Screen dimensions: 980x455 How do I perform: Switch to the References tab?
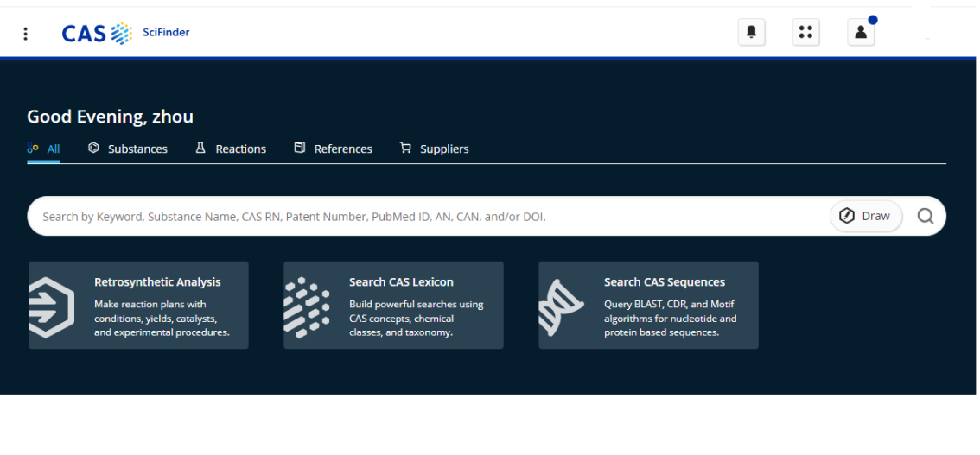(334, 149)
